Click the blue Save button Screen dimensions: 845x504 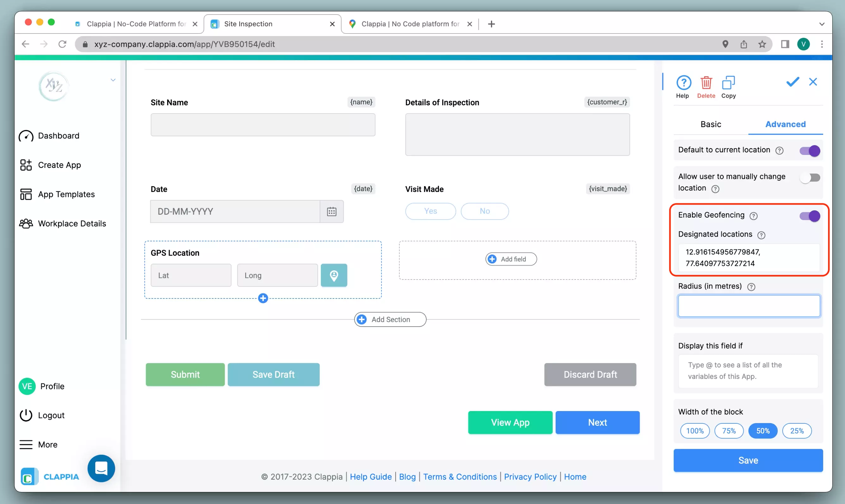pyautogui.click(x=748, y=460)
